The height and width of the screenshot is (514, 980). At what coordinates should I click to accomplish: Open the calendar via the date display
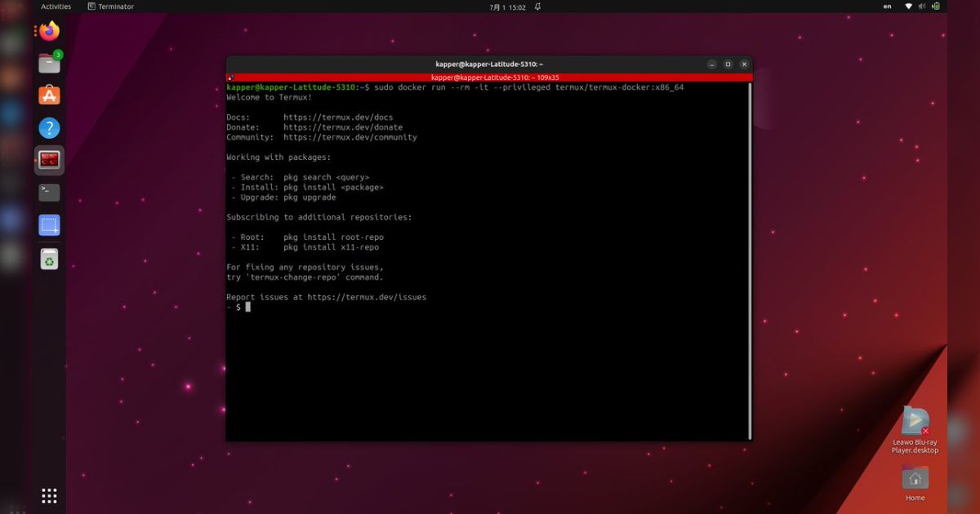tap(506, 6)
